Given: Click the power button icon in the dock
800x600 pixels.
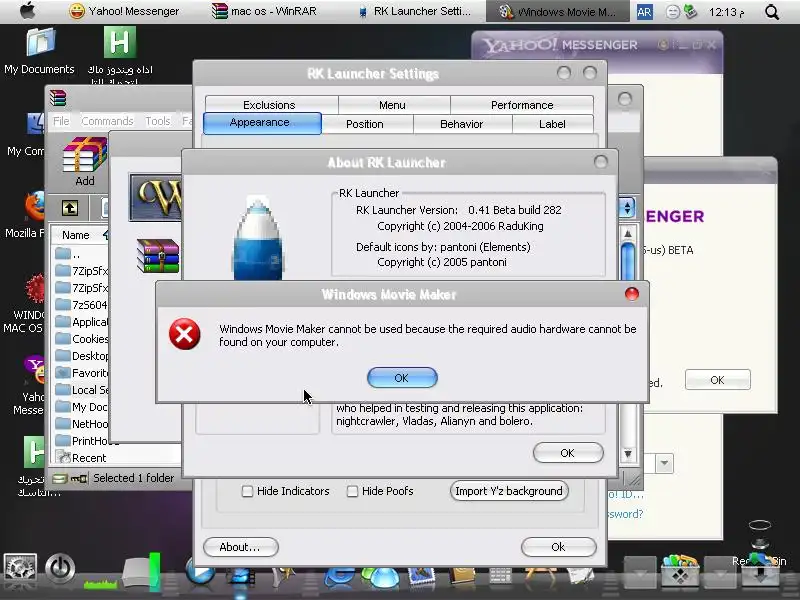Looking at the screenshot, I should coord(60,568).
